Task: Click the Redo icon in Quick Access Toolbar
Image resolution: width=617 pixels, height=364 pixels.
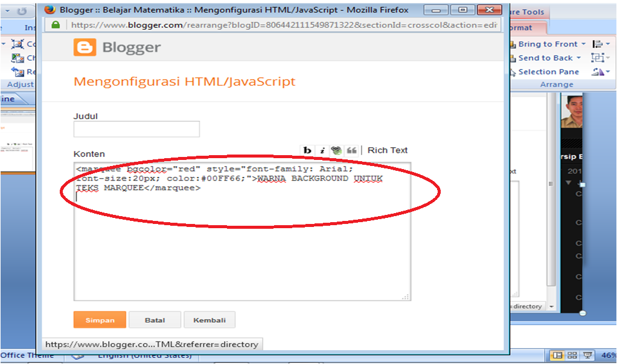Action: point(22,11)
